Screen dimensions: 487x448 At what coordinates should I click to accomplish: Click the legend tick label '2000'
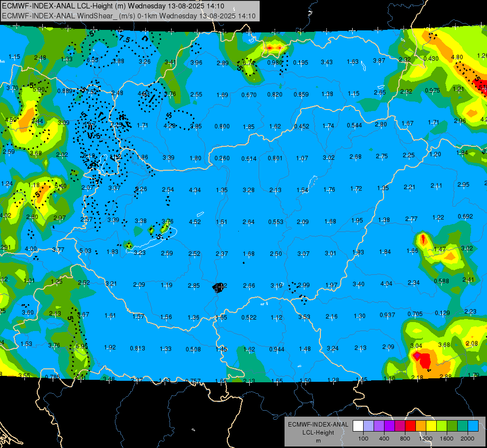pos(468,439)
